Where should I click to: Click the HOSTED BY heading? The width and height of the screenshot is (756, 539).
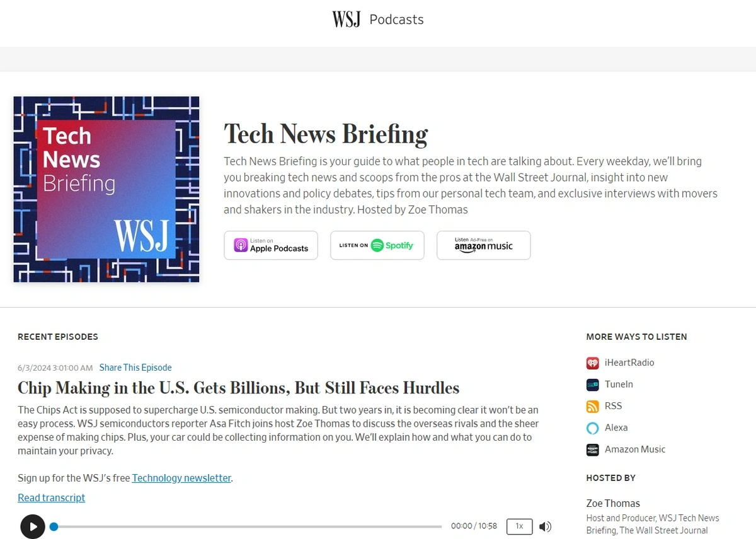611,478
